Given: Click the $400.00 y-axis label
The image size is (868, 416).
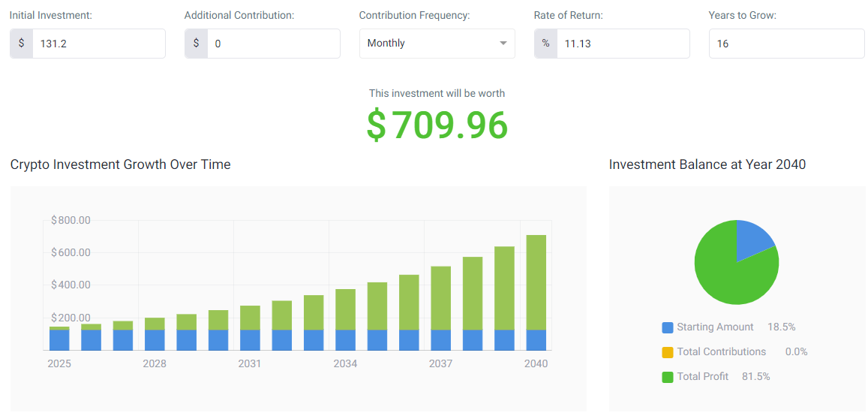Looking at the screenshot, I should [71, 286].
